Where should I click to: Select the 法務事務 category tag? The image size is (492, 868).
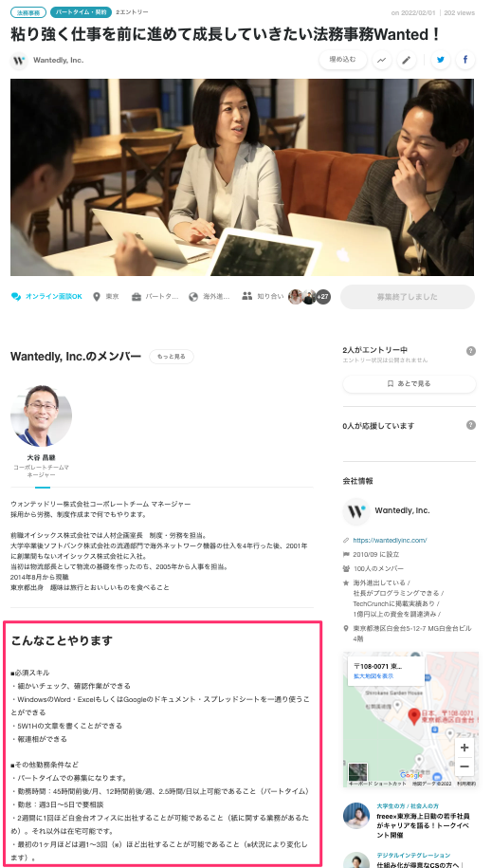point(28,12)
